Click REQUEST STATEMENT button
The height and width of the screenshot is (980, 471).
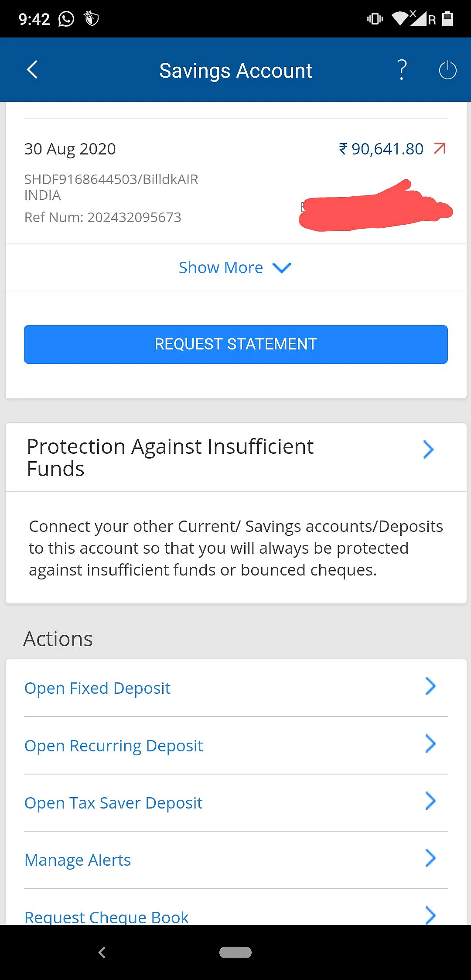(x=236, y=344)
